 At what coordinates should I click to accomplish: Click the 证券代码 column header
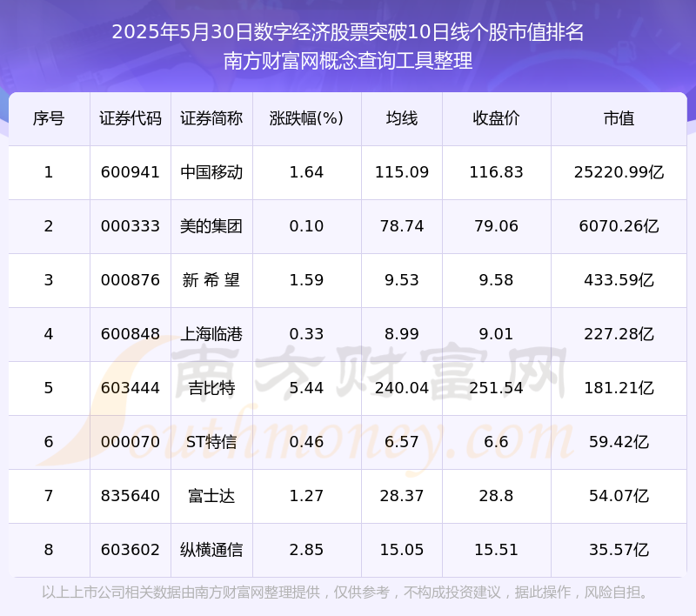[x=130, y=118]
